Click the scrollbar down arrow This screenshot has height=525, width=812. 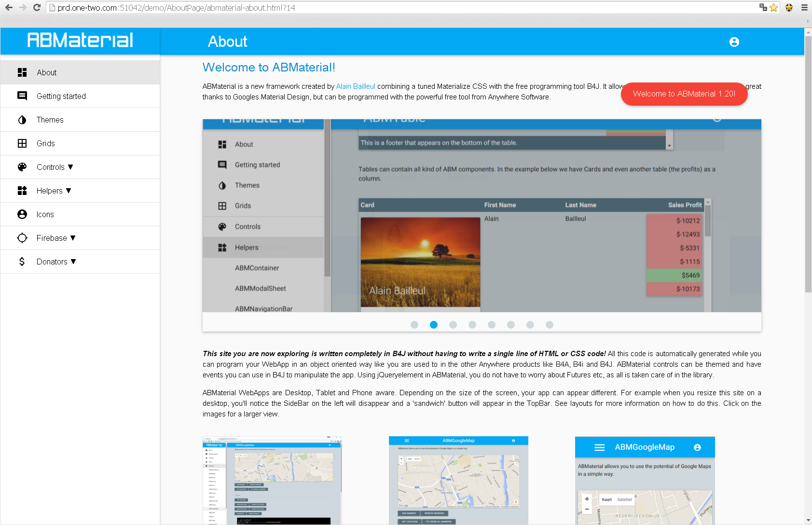[x=808, y=521]
